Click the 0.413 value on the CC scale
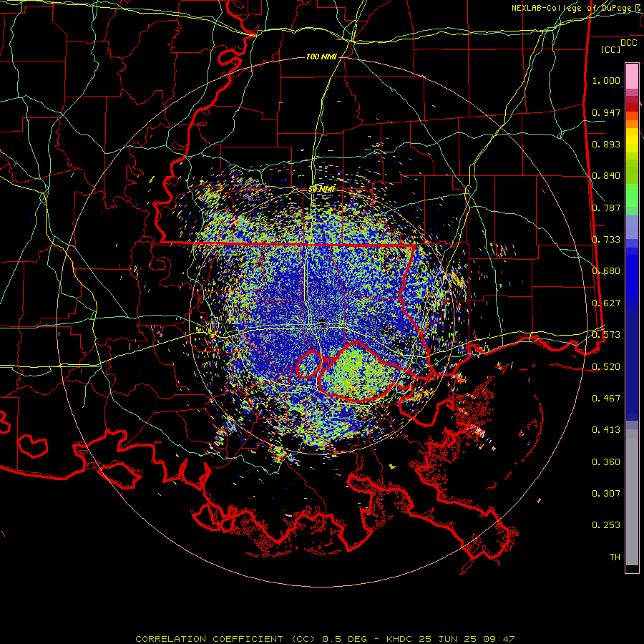The image size is (644, 644). [x=606, y=430]
